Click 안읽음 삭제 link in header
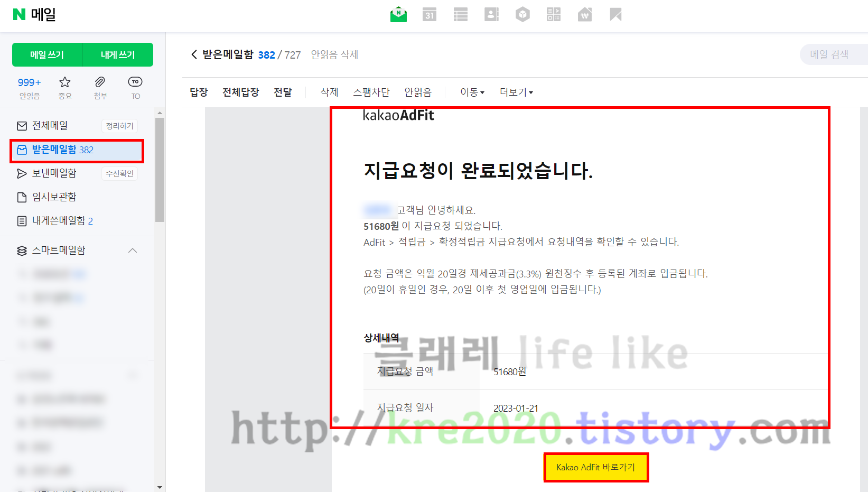The height and width of the screenshot is (492, 868). [x=334, y=54]
